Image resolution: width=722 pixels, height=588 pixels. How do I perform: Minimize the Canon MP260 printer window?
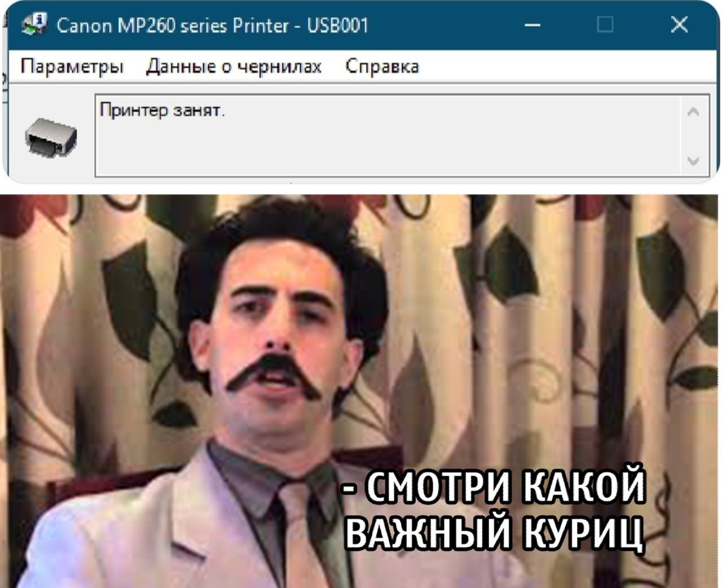coord(532,25)
